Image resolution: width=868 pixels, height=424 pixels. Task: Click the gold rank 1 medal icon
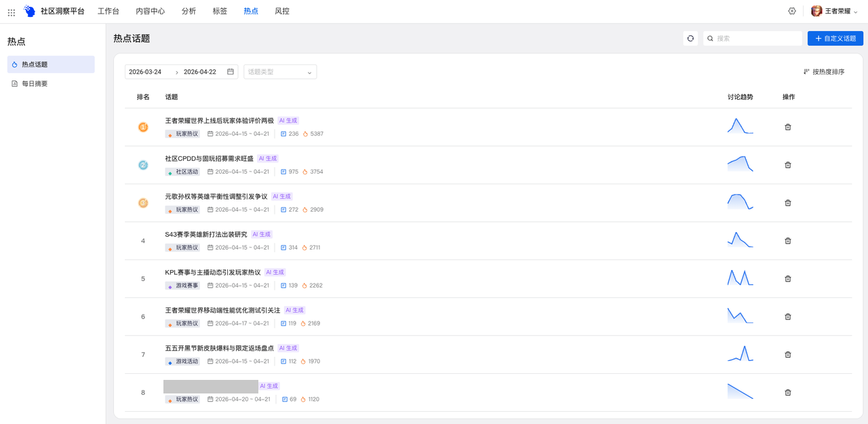(x=143, y=127)
